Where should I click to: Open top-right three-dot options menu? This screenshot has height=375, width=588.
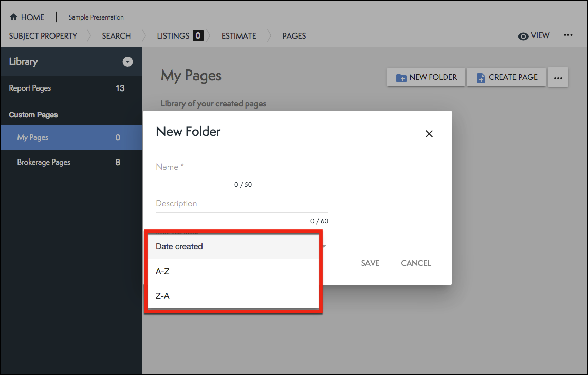568,35
